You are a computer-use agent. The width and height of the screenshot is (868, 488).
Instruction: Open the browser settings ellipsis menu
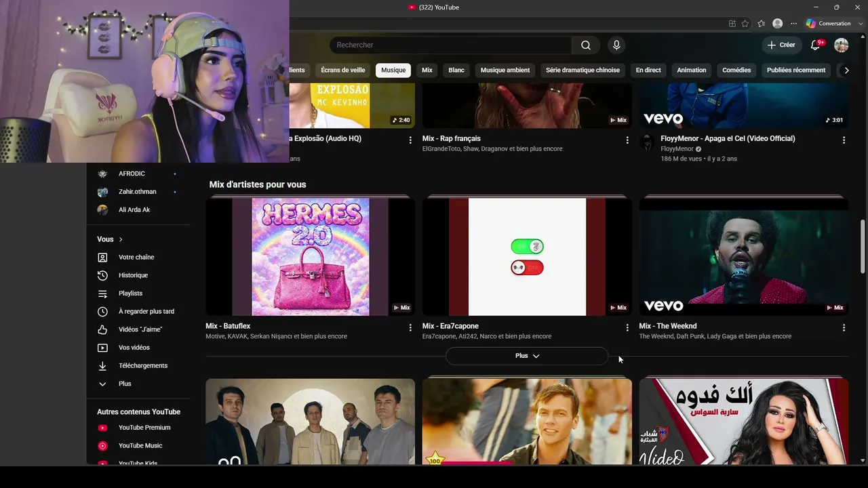coord(794,24)
